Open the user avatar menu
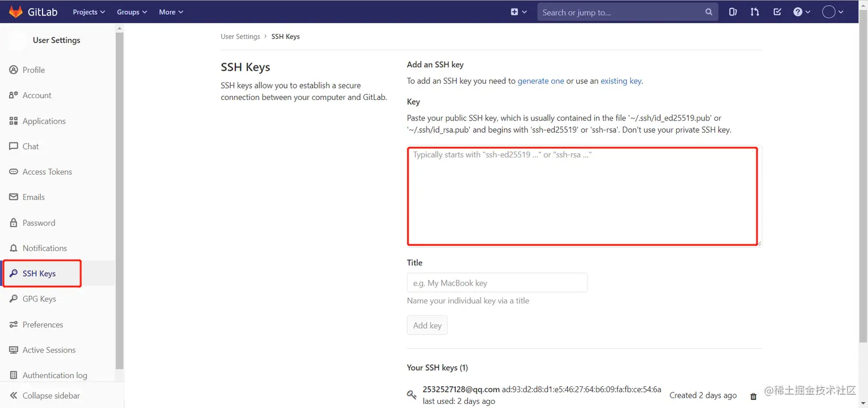This screenshot has width=868, height=408. [832, 12]
